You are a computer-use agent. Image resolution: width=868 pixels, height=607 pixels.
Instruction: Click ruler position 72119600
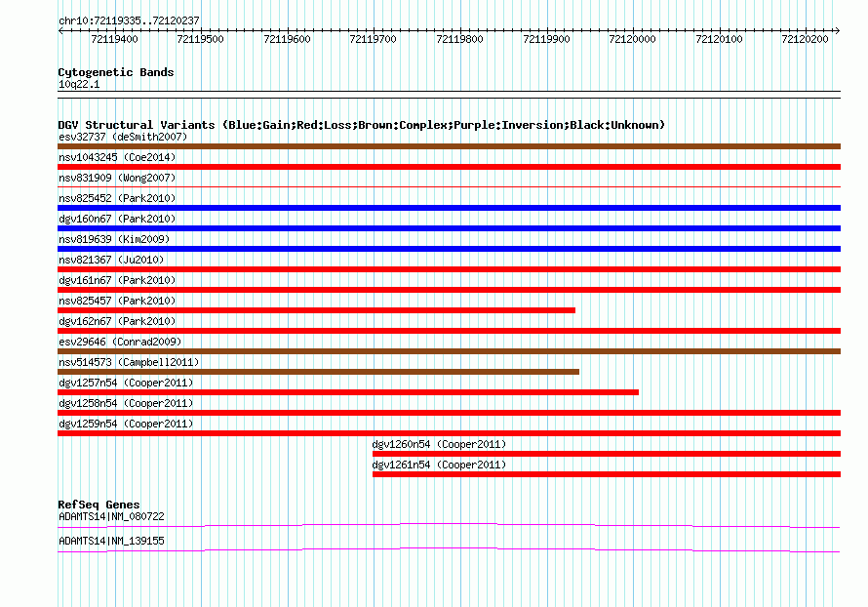coord(288,39)
